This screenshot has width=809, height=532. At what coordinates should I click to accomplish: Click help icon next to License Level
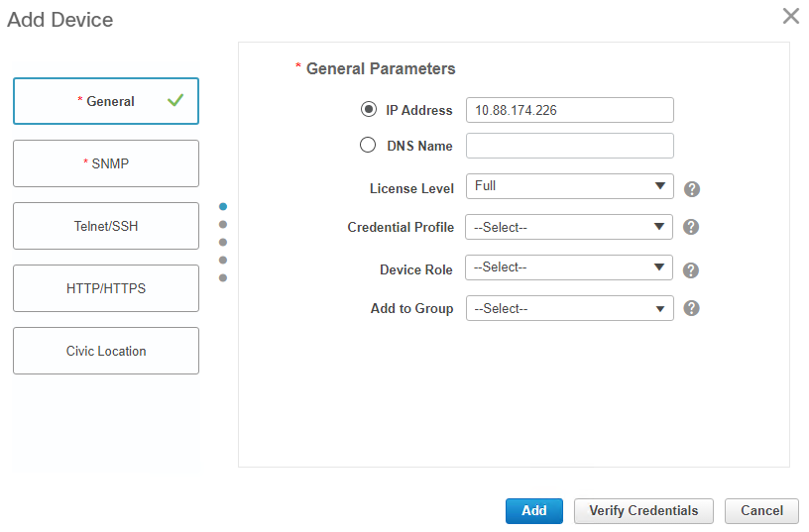[692, 189]
